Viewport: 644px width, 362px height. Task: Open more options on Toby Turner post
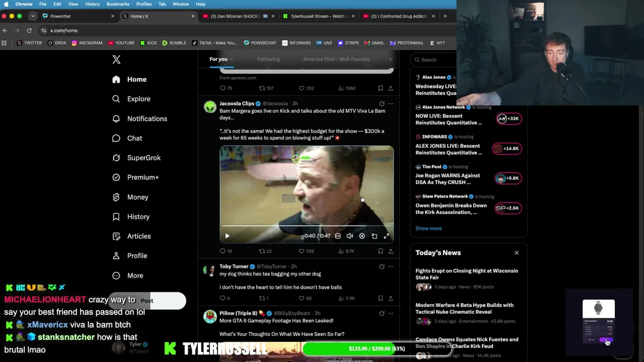[x=390, y=266]
